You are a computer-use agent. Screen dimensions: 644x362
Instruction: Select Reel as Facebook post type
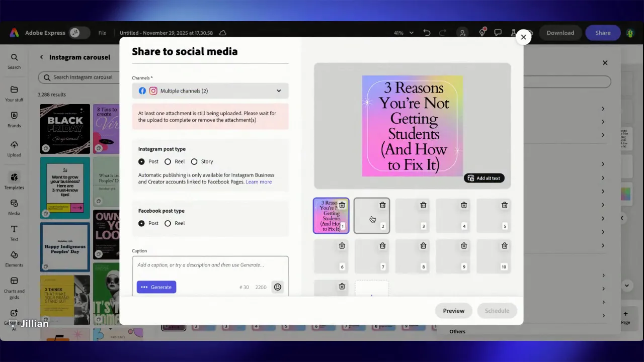point(168,223)
